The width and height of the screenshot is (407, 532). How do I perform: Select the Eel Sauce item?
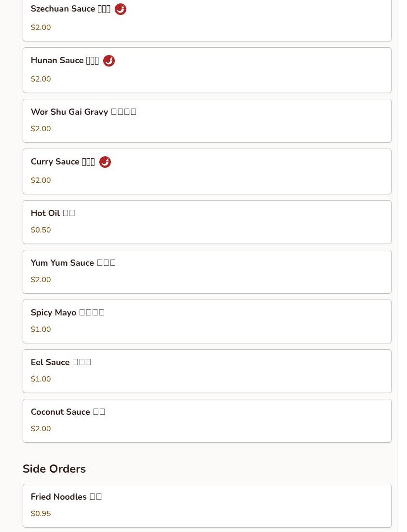point(207,371)
